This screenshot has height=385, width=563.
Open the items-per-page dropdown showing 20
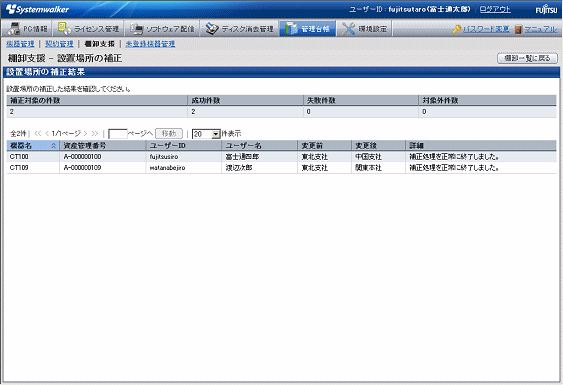206,134
